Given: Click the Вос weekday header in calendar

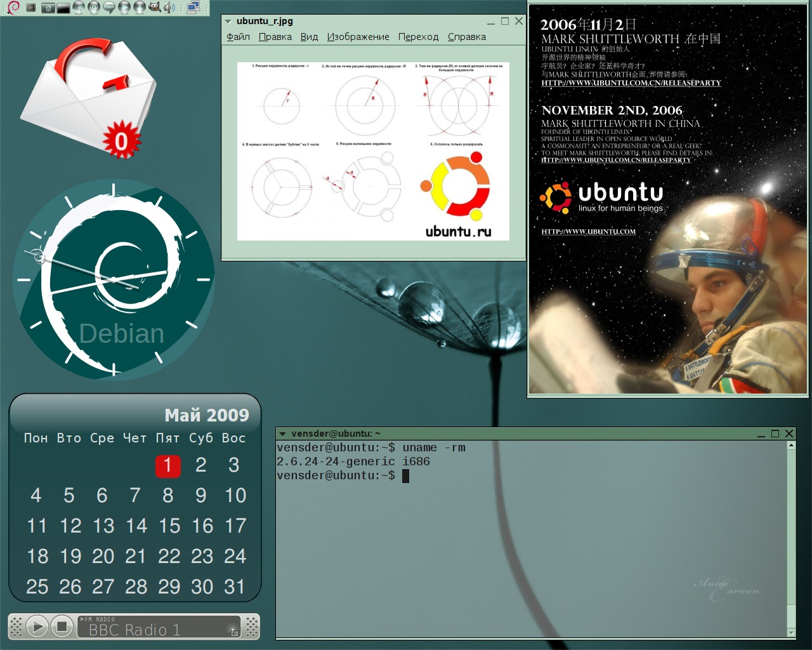Looking at the screenshot, I should point(233,438).
